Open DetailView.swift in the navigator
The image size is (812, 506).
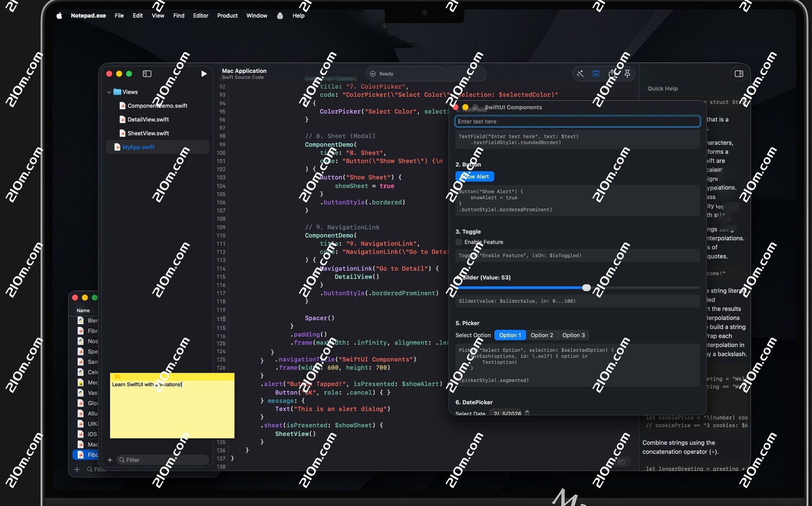tap(157, 119)
